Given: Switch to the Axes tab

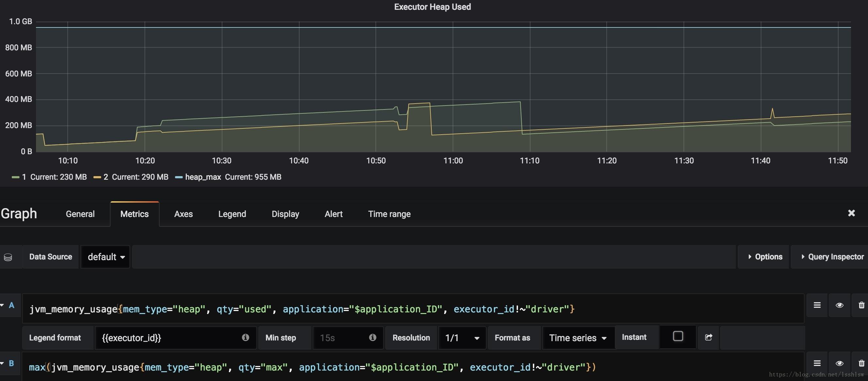Looking at the screenshot, I should [x=183, y=214].
